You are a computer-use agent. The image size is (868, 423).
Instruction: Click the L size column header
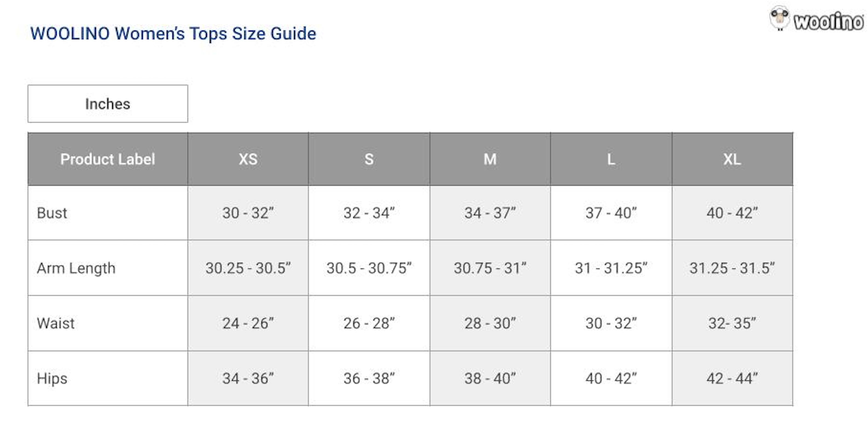pyautogui.click(x=611, y=159)
